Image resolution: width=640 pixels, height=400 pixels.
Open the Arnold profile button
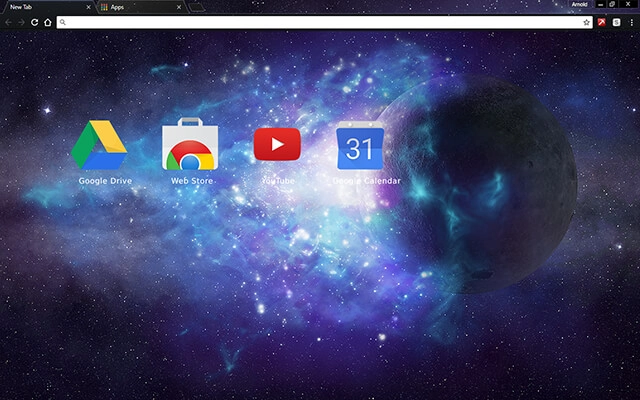click(579, 4)
